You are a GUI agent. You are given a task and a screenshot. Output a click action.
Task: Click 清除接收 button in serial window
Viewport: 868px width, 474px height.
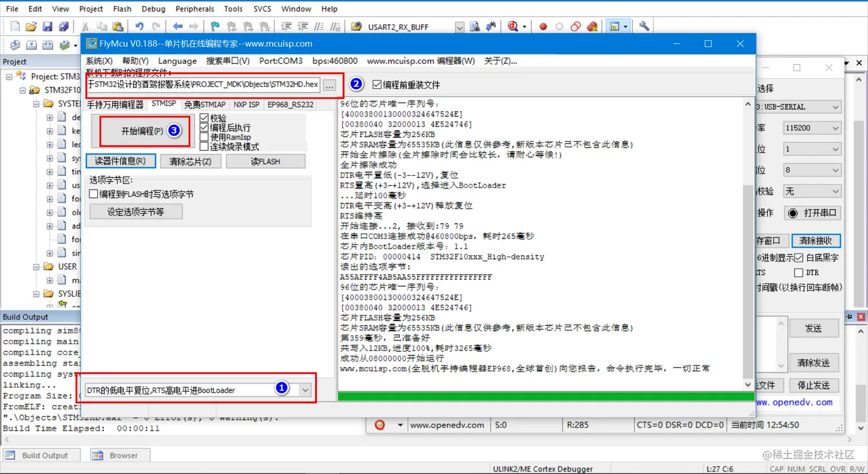[x=815, y=241]
